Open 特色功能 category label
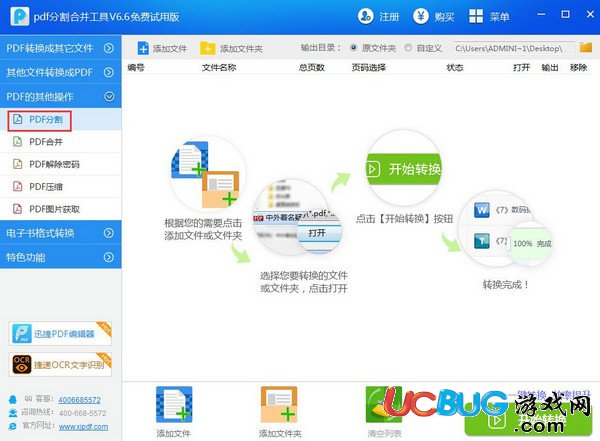Screen dimensions: 600x441 click(26, 257)
